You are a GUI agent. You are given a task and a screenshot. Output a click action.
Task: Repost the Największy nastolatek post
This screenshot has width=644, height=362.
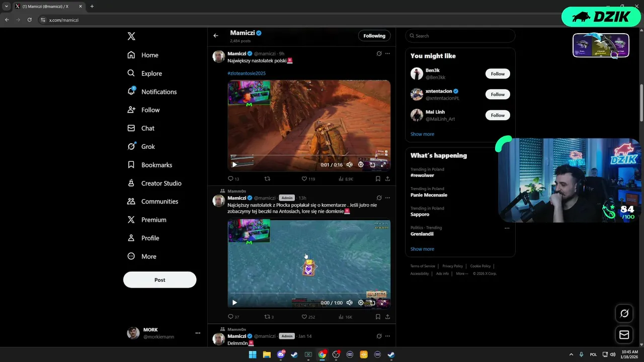point(267,178)
